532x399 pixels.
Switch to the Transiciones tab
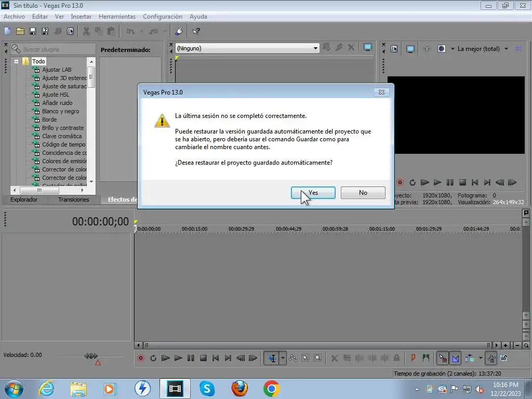pos(73,199)
